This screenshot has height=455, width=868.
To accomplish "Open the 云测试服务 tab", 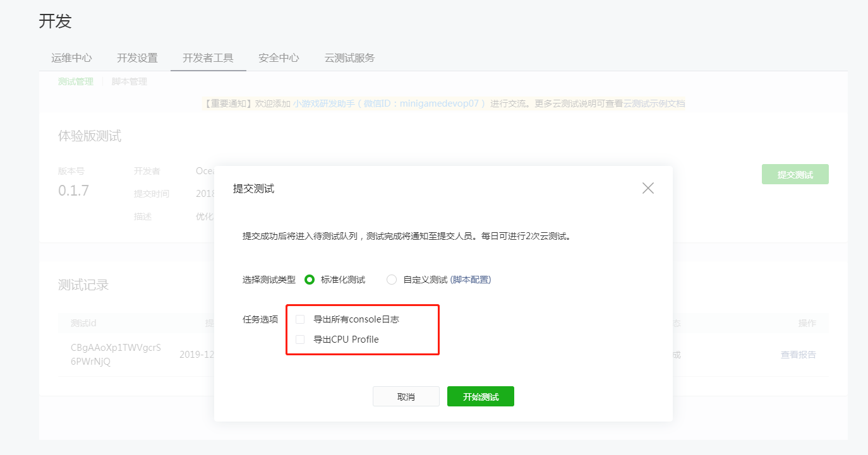I will point(349,58).
